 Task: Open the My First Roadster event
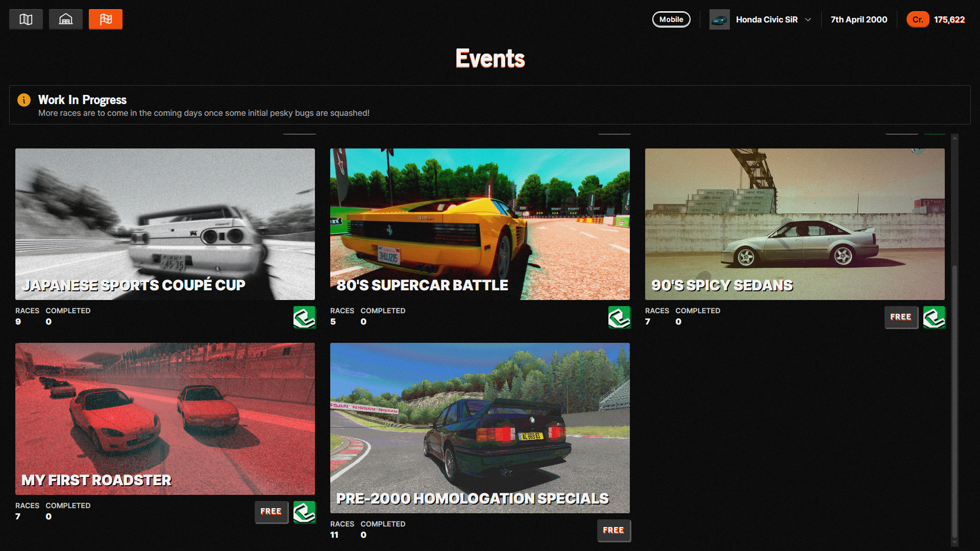click(165, 418)
